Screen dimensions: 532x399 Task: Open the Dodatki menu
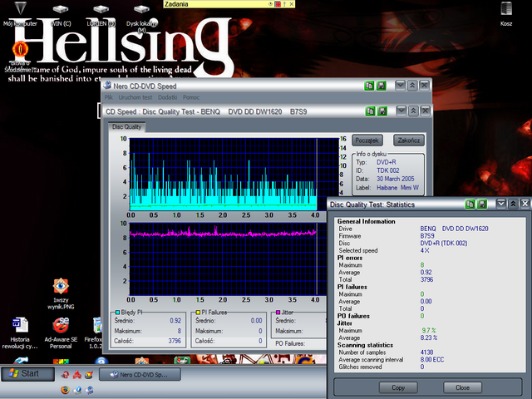[167, 97]
